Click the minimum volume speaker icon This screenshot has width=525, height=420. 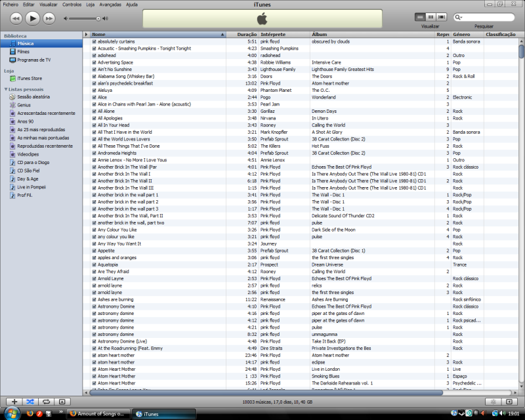point(66,18)
